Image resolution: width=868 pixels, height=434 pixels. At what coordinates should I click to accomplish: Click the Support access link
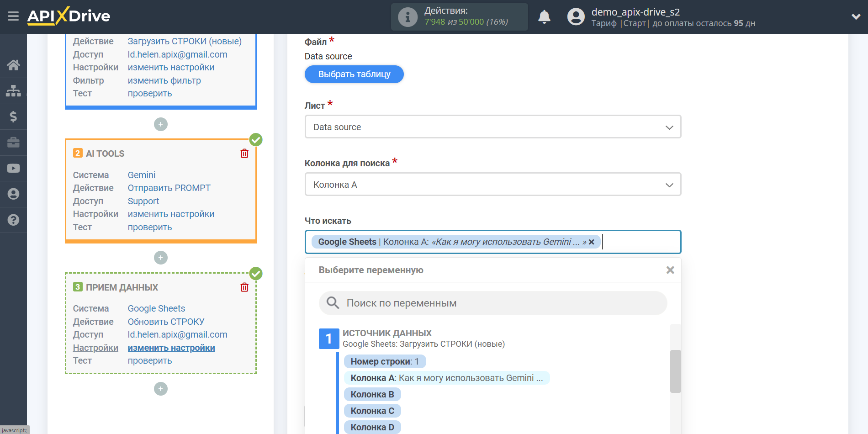pyautogui.click(x=143, y=201)
